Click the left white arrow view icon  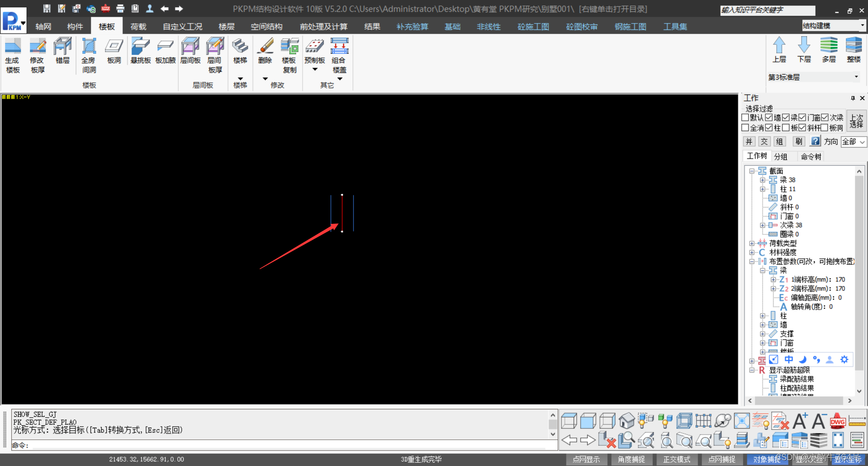(569, 440)
